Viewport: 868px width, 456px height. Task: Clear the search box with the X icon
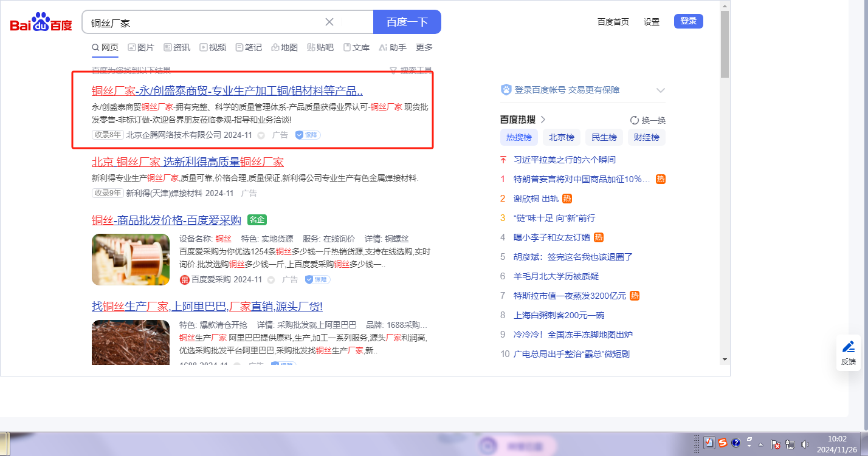click(329, 22)
